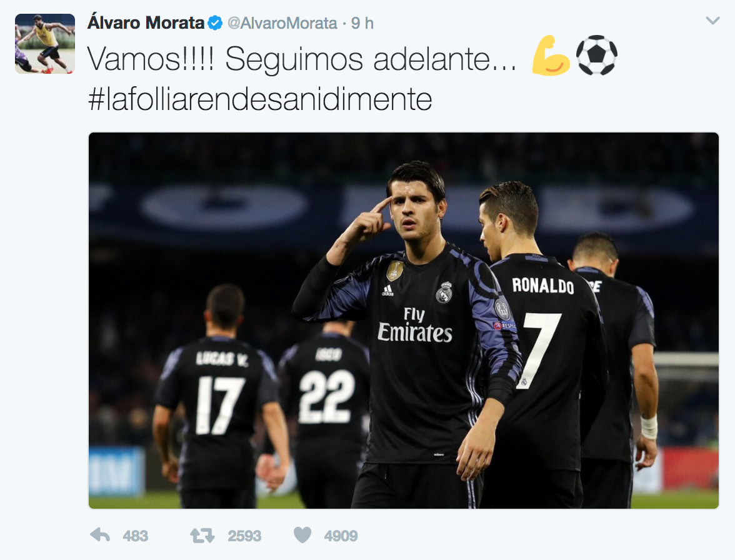
Task: Click the blue verified badge
Action: click(x=215, y=22)
